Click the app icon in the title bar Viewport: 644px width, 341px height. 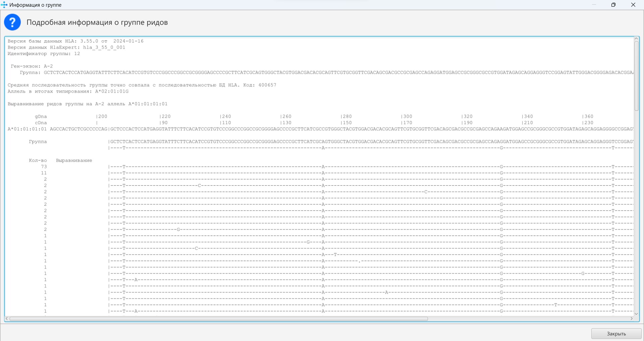4,5
